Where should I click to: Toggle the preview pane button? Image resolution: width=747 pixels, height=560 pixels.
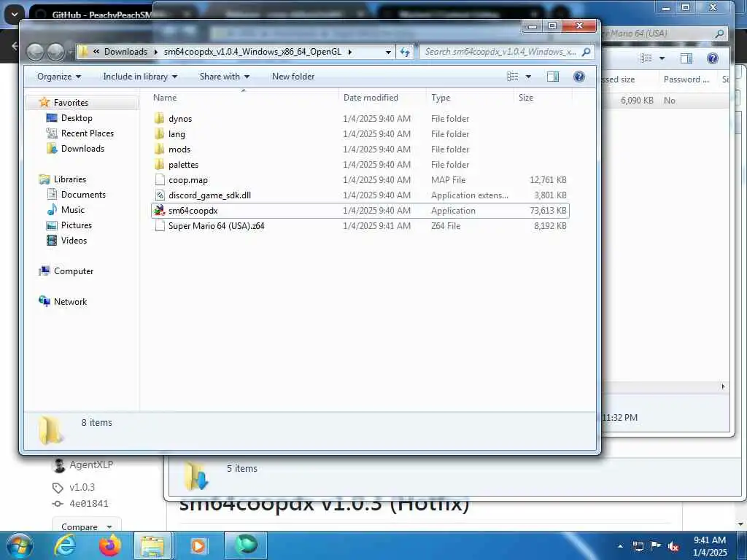tap(553, 76)
